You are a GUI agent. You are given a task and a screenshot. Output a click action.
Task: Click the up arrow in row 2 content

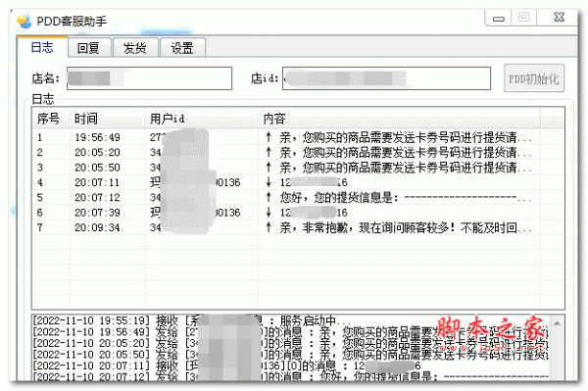(x=269, y=152)
